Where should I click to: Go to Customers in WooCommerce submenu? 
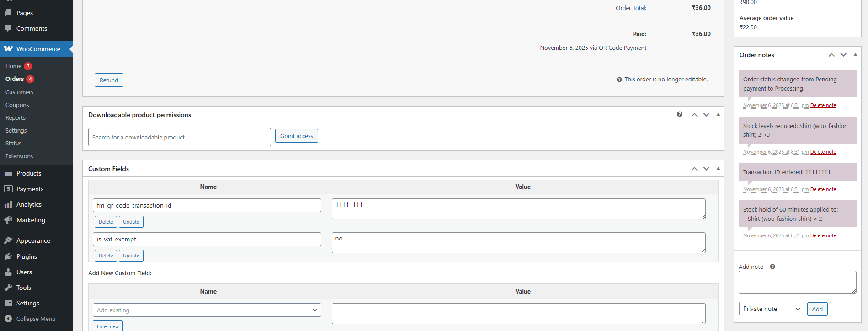tap(19, 92)
